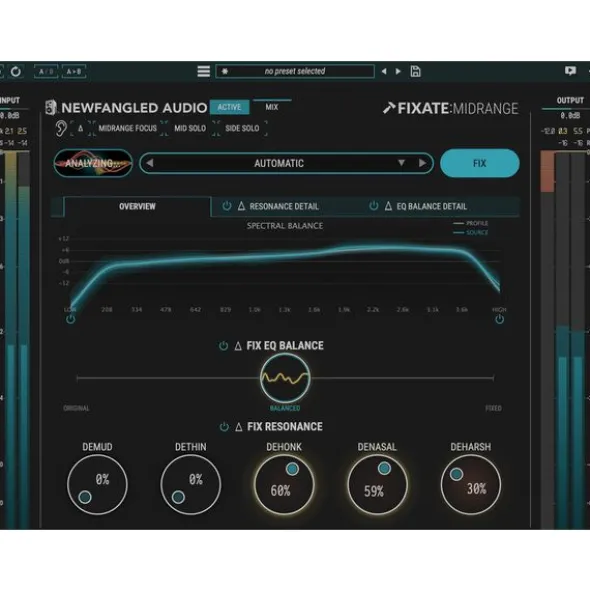Image resolution: width=590 pixels, height=591 pixels.
Task: Toggle the A/B compare button
Action: [46, 71]
